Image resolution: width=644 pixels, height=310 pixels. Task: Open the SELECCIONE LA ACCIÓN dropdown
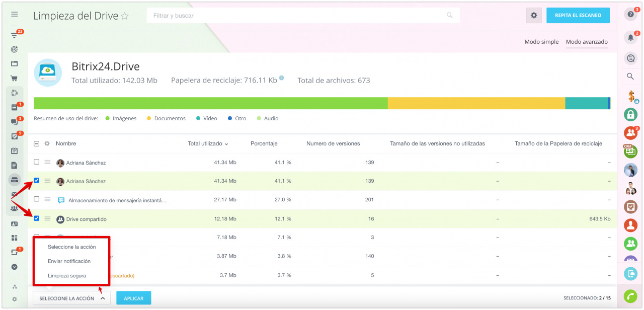tap(72, 298)
